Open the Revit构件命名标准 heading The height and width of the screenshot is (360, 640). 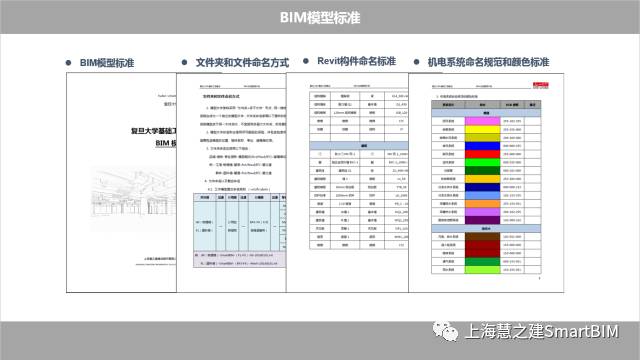point(356,61)
